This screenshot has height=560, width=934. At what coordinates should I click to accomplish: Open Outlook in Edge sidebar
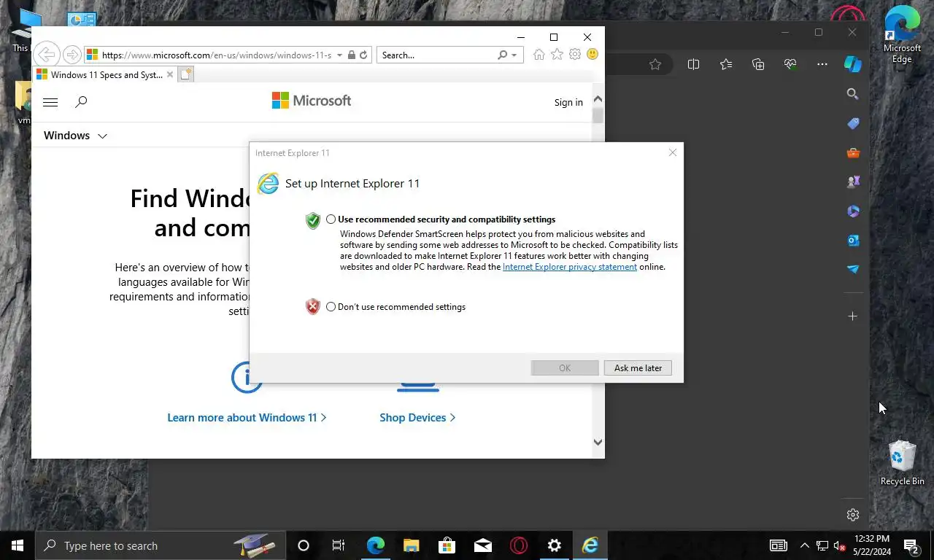[853, 240]
